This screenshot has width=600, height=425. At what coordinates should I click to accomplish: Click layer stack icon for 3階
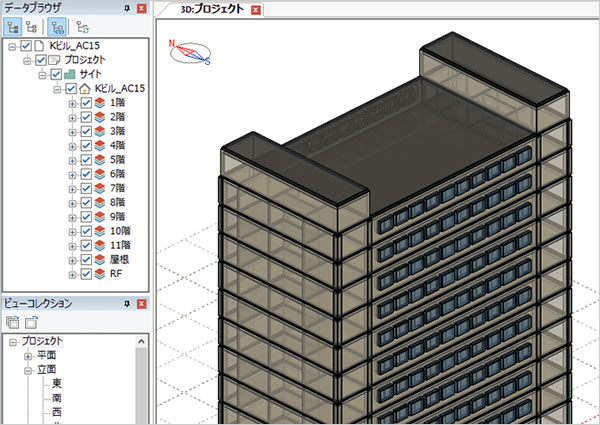99,131
